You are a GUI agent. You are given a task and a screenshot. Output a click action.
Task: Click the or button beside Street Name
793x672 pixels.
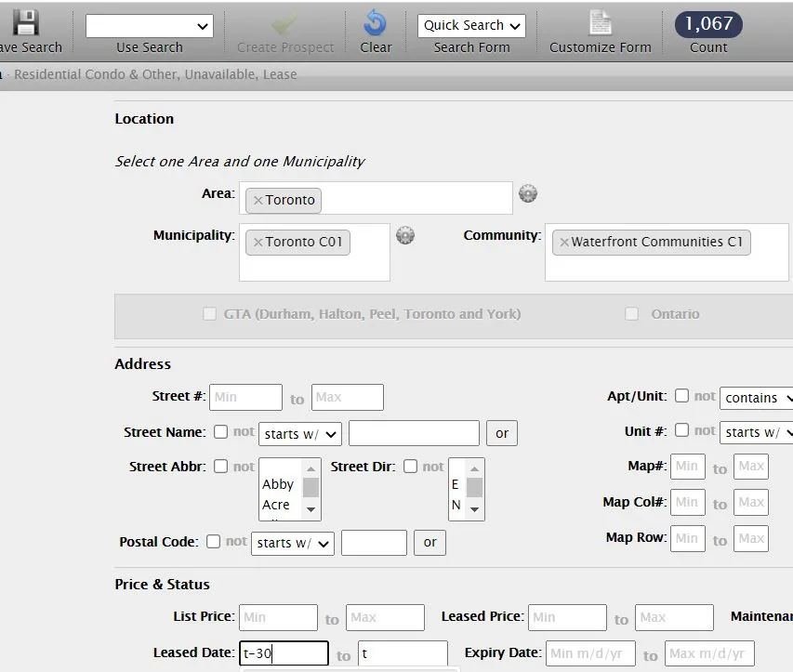tap(502, 433)
